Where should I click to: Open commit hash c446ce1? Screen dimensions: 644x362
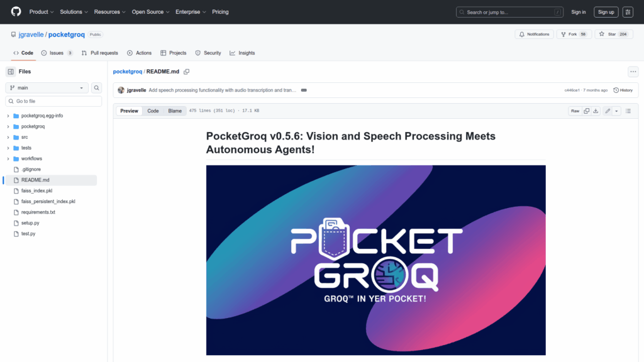click(x=572, y=90)
